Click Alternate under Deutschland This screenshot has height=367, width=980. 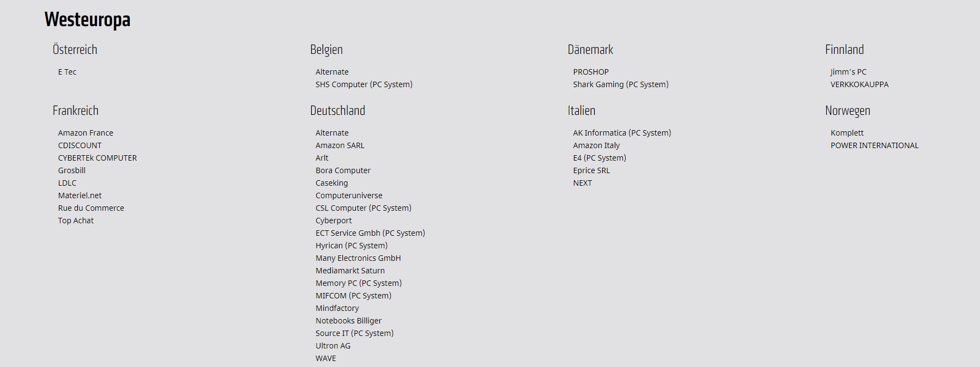coord(331,133)
